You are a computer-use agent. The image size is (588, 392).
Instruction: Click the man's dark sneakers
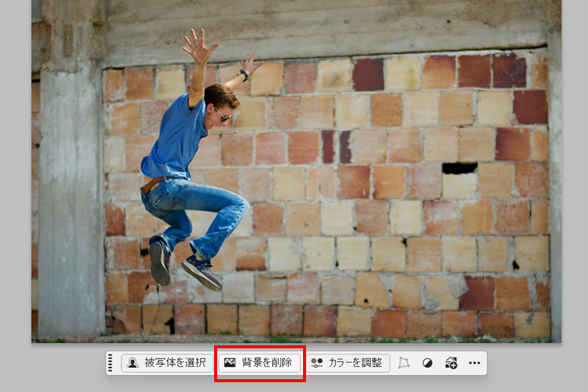click(x=201, y=271)
